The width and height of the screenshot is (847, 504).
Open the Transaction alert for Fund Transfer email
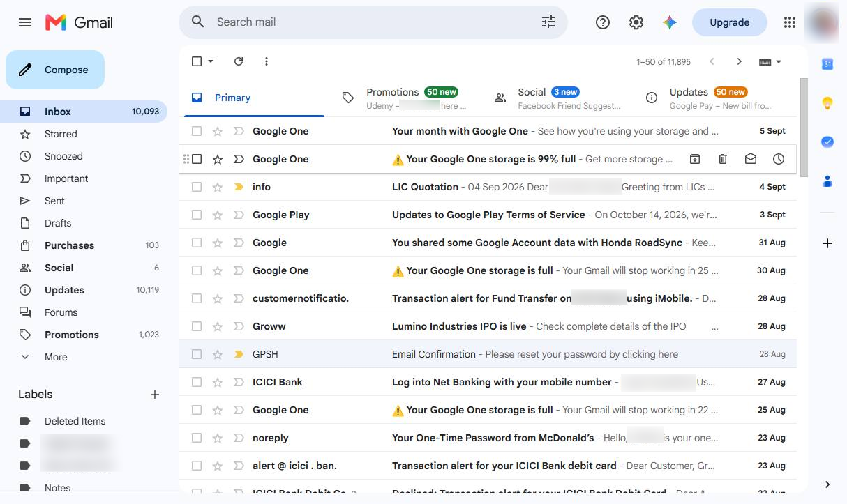point(488,298)
